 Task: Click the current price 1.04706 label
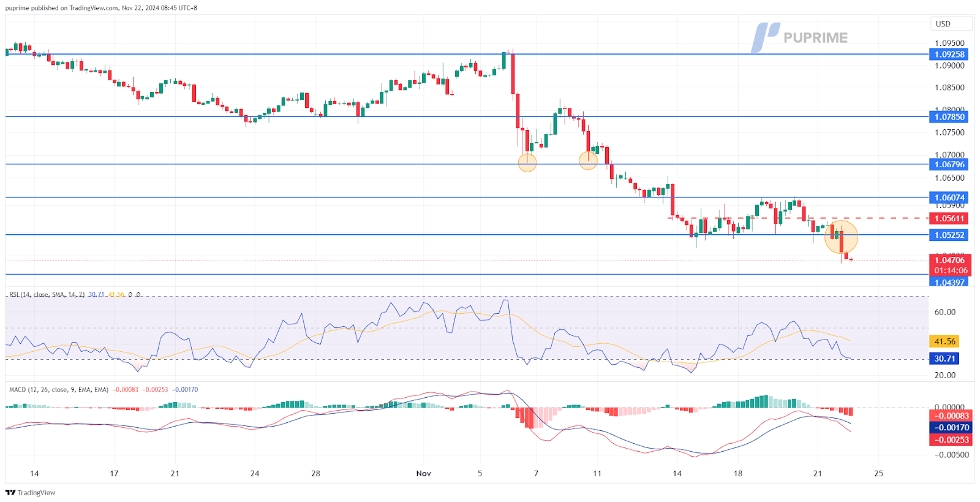point(949,260)
